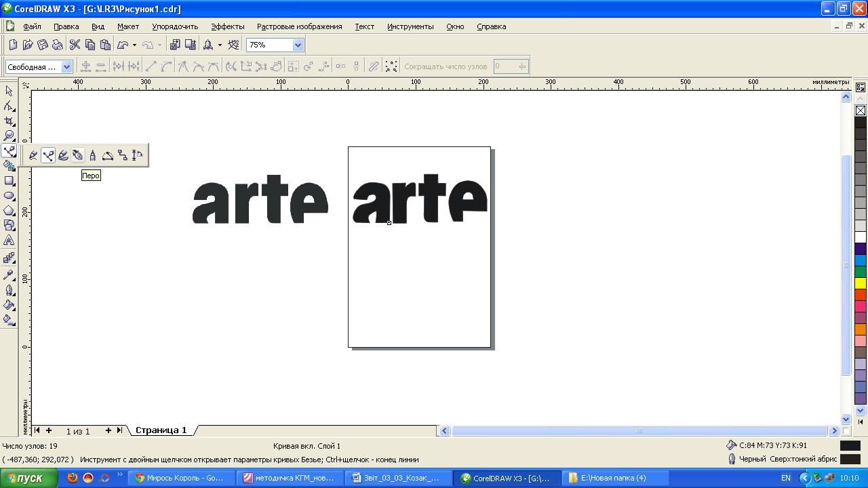The image size is (868, 488).
Task: Pick Dimension tool in curve flyout
Action: (138, 155)
